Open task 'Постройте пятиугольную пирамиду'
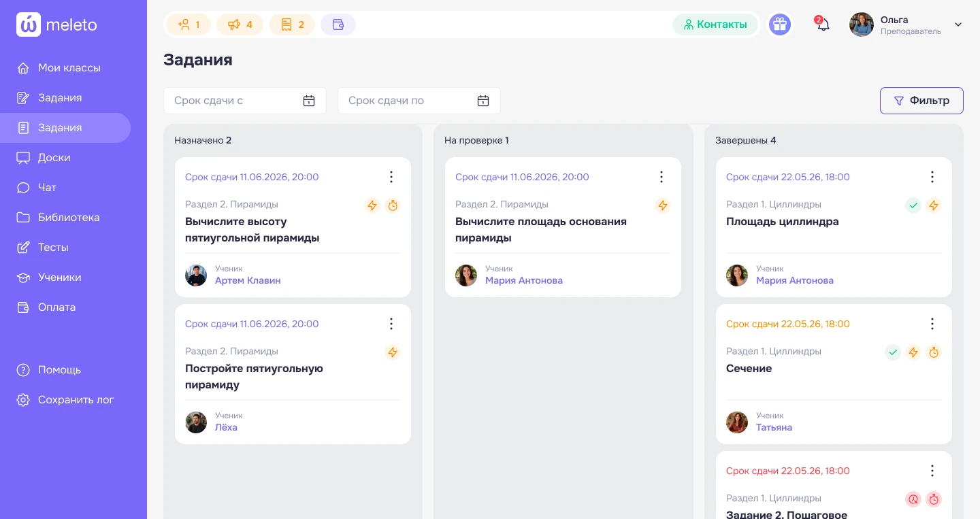The width and height of the screenshot is (980, 519). click(x=254, y=377)
